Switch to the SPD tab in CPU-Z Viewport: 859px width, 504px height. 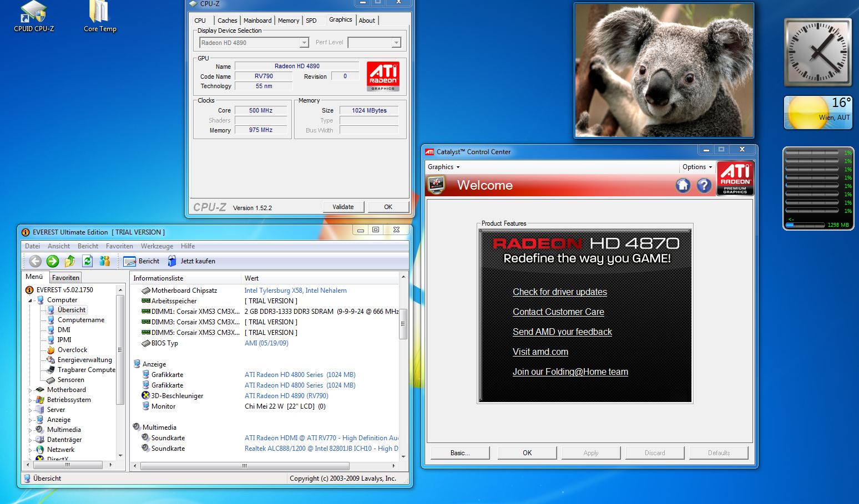pyautogui.click(x=311, y=21)
